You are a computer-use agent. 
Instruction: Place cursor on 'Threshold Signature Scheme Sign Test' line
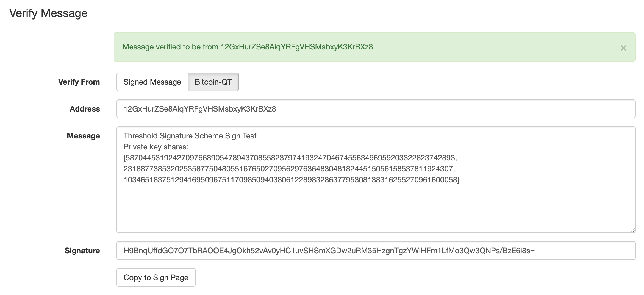click(x=190, y=136)
